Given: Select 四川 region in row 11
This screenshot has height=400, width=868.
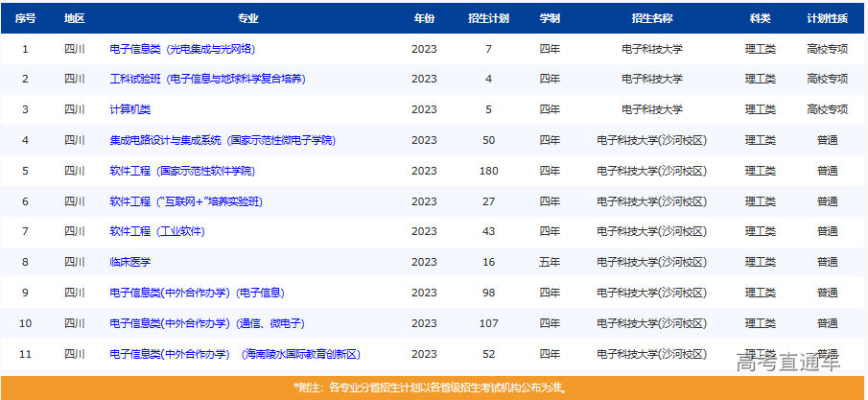Looking at the screenshot, I should click(x=74, y=353).
